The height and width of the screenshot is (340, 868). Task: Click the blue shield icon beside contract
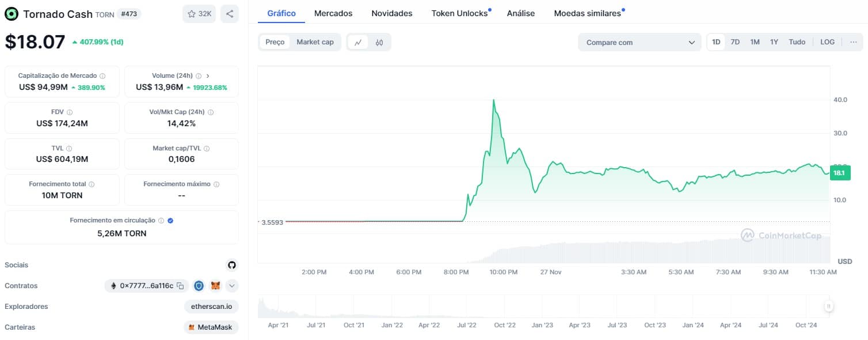(199, 285)
